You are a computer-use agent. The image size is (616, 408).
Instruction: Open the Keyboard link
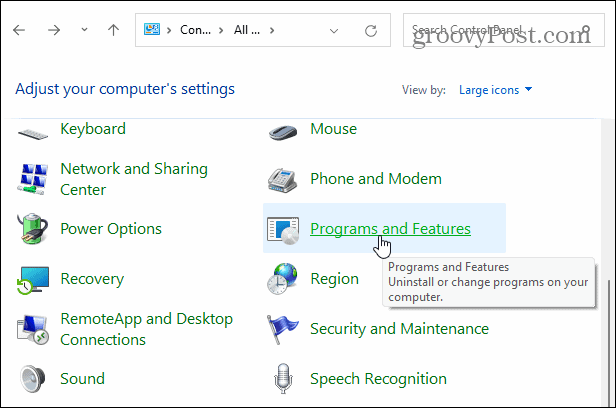click(93, 129)
